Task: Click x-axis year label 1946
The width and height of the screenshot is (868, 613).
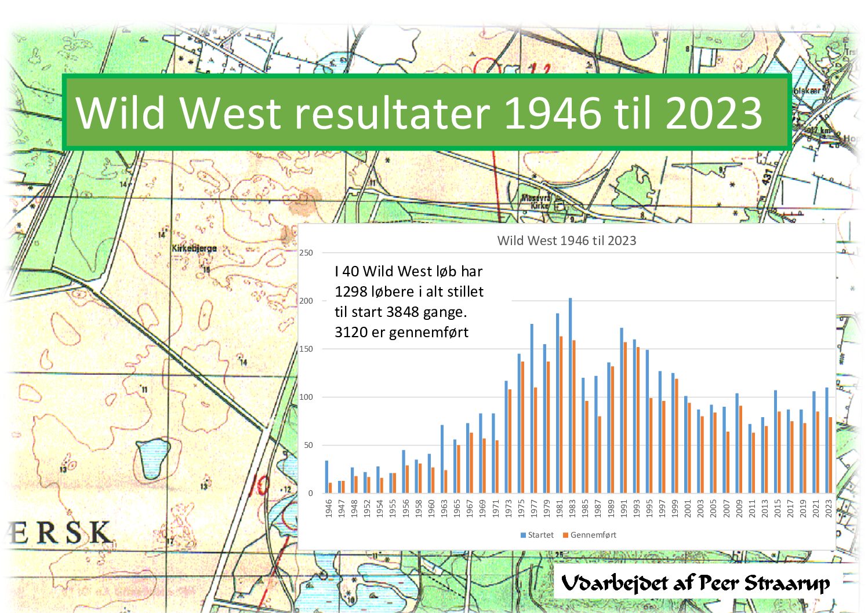Action: pos(329,508)
